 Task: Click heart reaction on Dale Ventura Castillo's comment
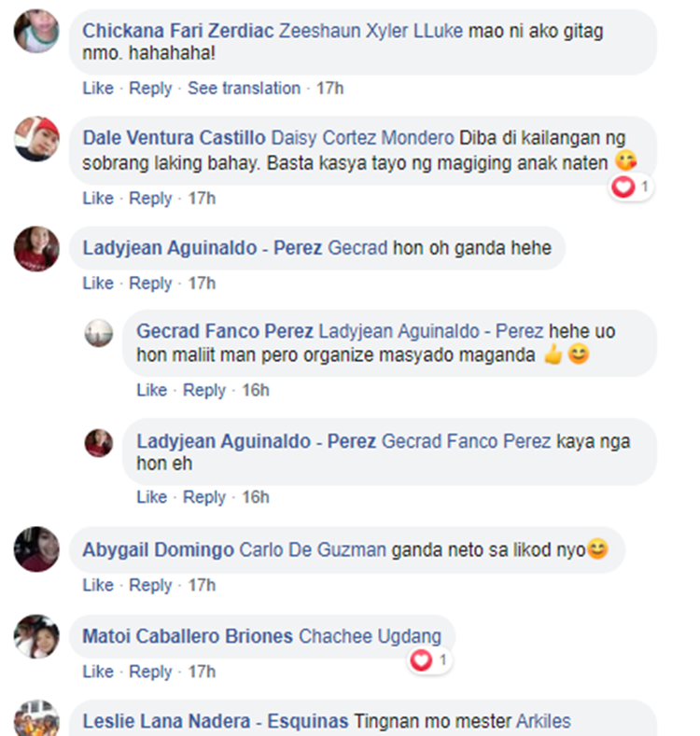coord(631,187)
